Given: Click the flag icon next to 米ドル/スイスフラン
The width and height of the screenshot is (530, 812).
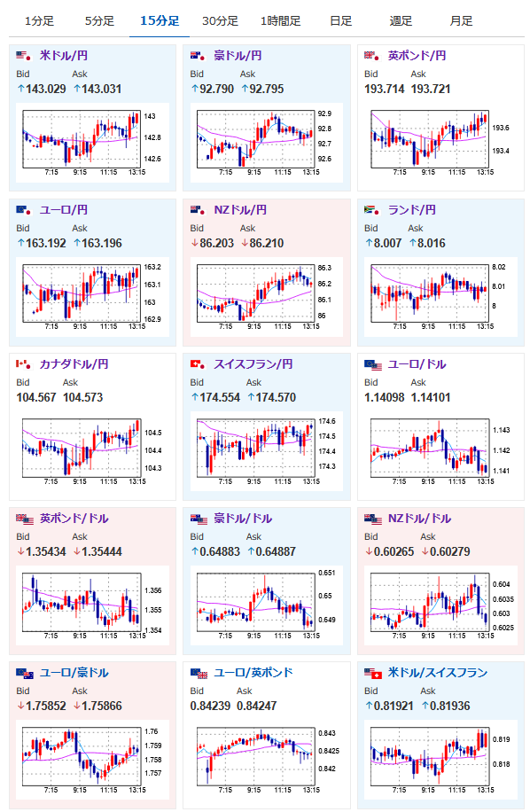Looking at the screenshot, I should pos(372,673).
